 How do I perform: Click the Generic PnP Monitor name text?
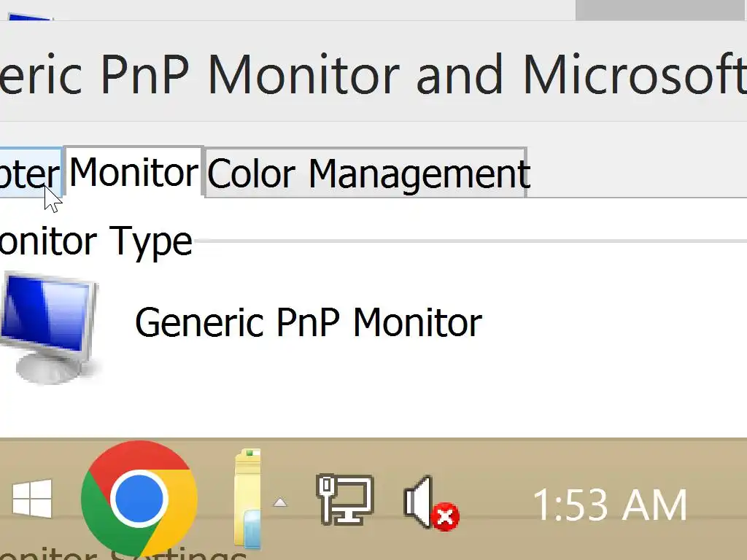coord(308,322)
